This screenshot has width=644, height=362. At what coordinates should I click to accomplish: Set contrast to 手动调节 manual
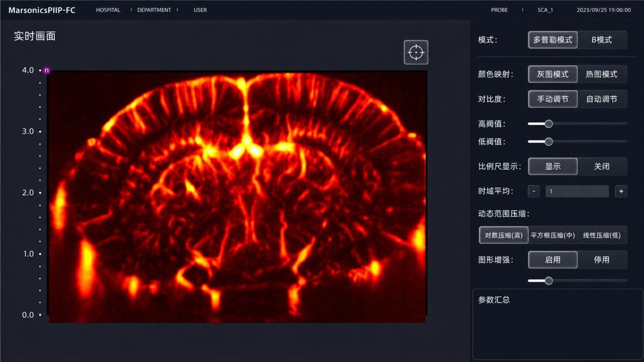pos(553,99)
